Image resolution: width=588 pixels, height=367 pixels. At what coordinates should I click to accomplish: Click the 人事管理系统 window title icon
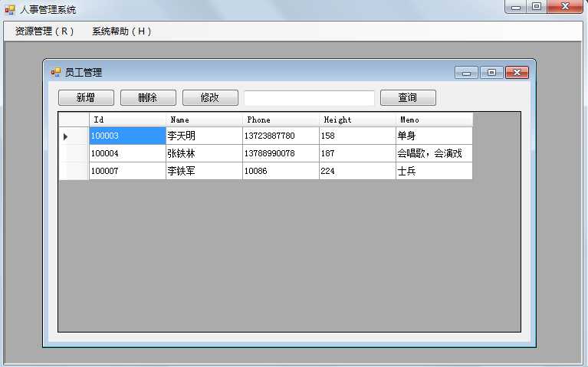pos(10,9)
